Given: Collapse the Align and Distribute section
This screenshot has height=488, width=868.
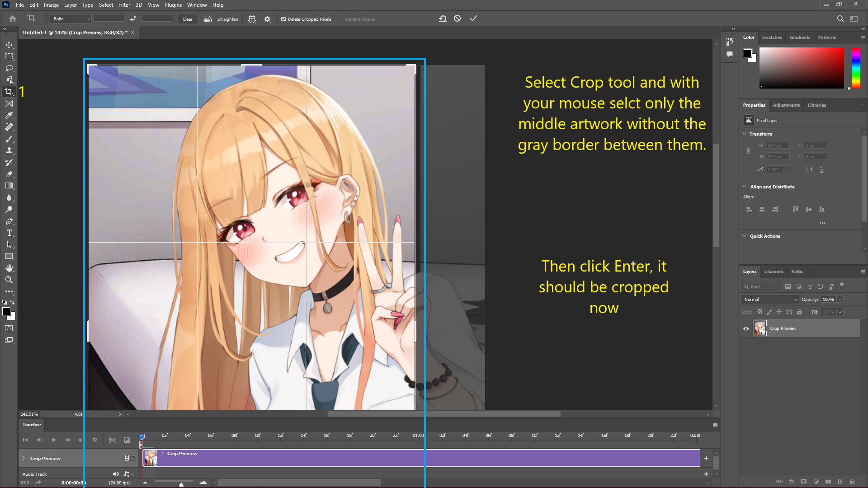Looking at the screenshot, I should [x=744, y=187].
